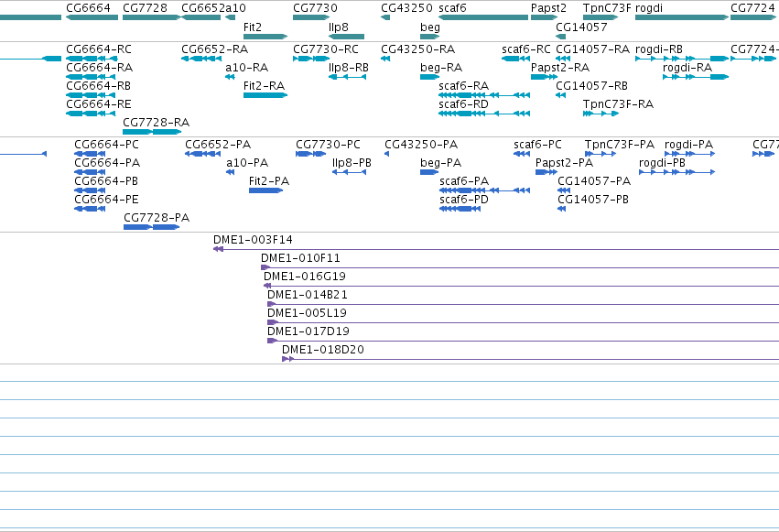Open the scaf6-RC transcript label
Image resolution: width=779 pixels, height=532 pixels.
(x=526, y=49)
